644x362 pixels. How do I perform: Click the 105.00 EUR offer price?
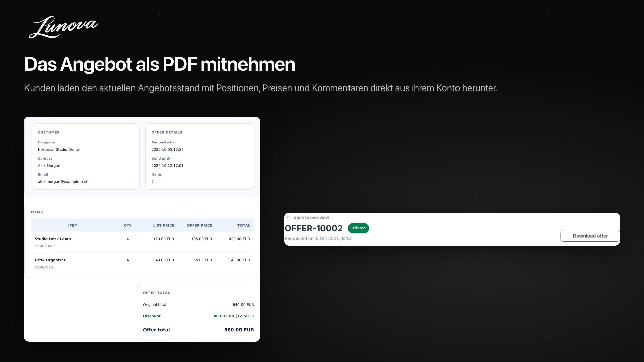(201, 239)
